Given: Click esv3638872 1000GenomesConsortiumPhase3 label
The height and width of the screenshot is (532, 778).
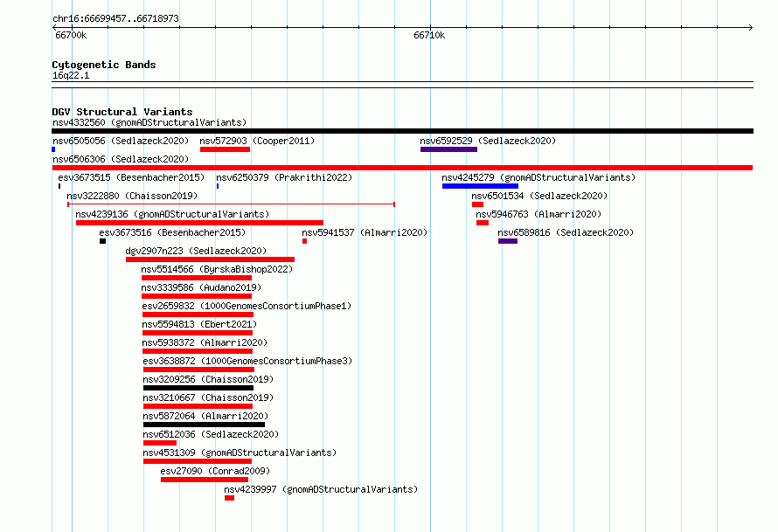Looking at the screenshot, I should coord(247,361).
